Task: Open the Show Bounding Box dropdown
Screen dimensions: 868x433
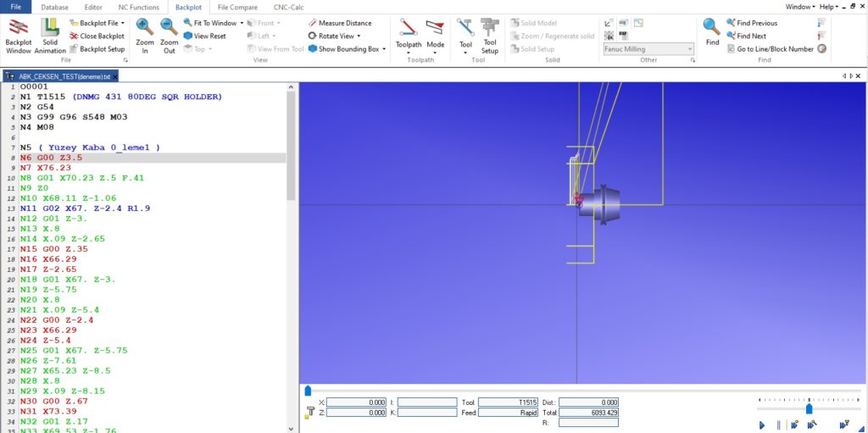Action: pyautogui.click(x=384, y=49)
